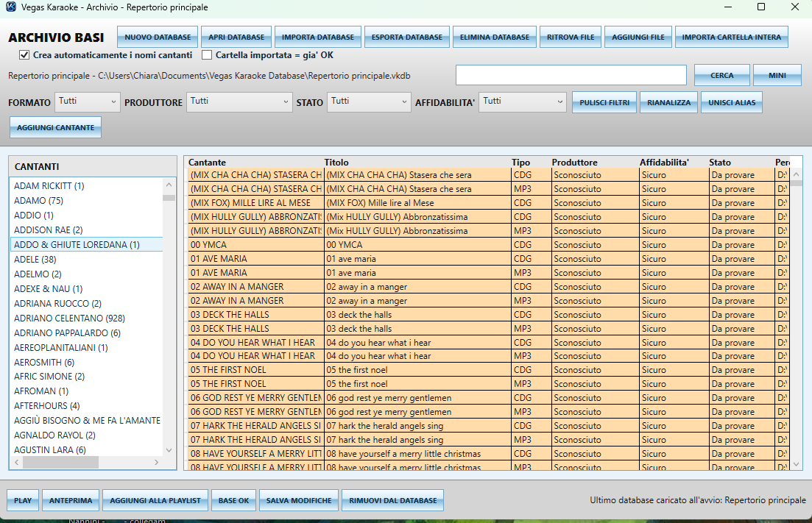Image resolution: width=812 pixels, height=523 pixels.
Task: Open the PRODUTTORE dropdown
Action: [239, 102]
